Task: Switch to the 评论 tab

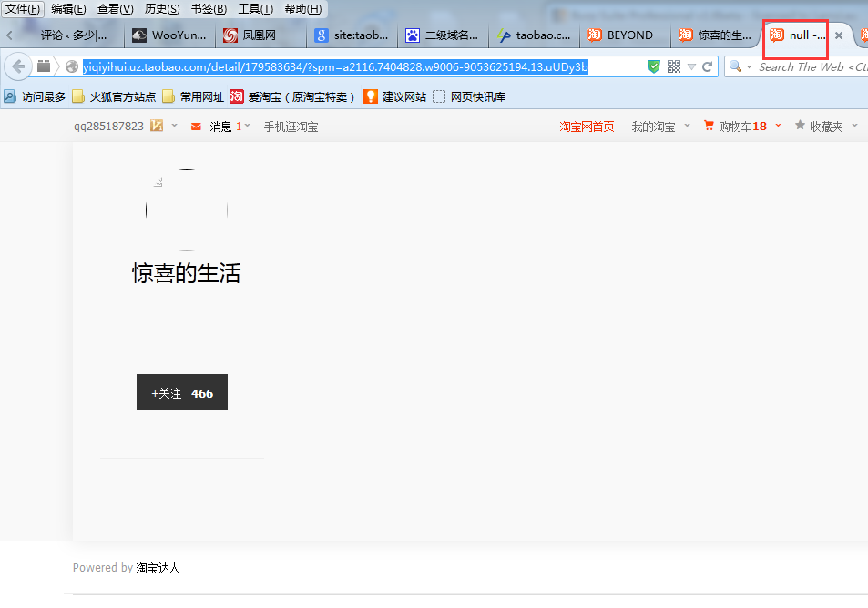Action: [72, 35]
